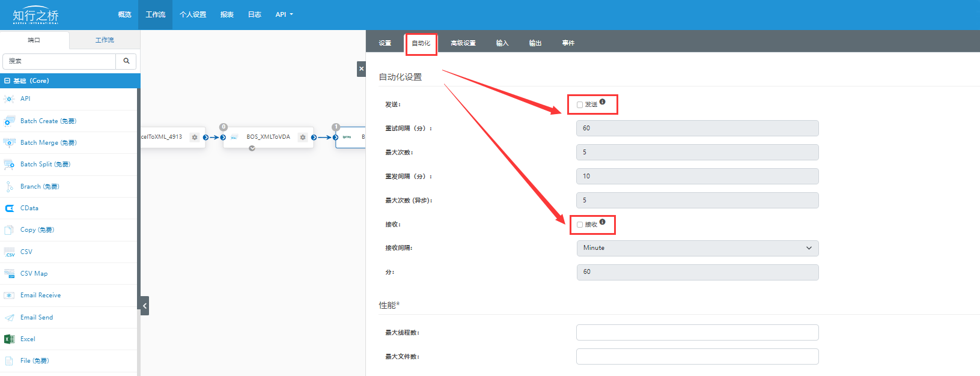Click the info icon beside 发送 checkbox
Viewport: 980px width, 376px height.
tap(602, 102)
